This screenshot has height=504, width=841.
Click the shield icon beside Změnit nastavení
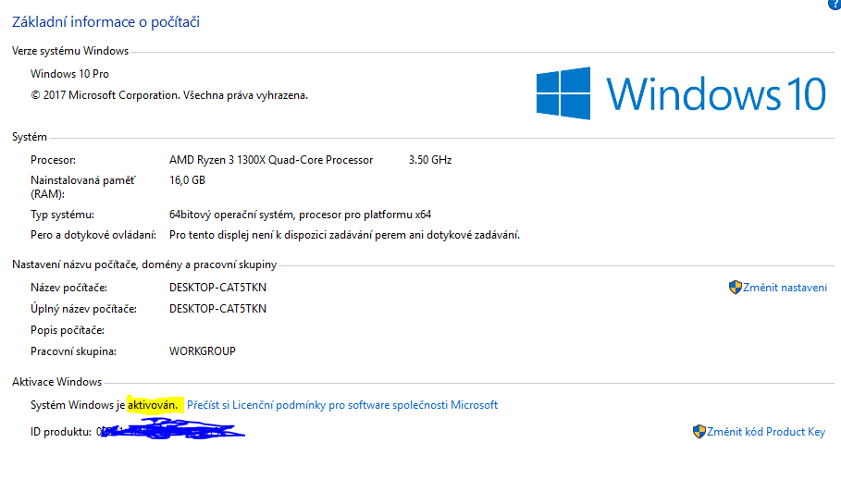(x=736, y=288)
